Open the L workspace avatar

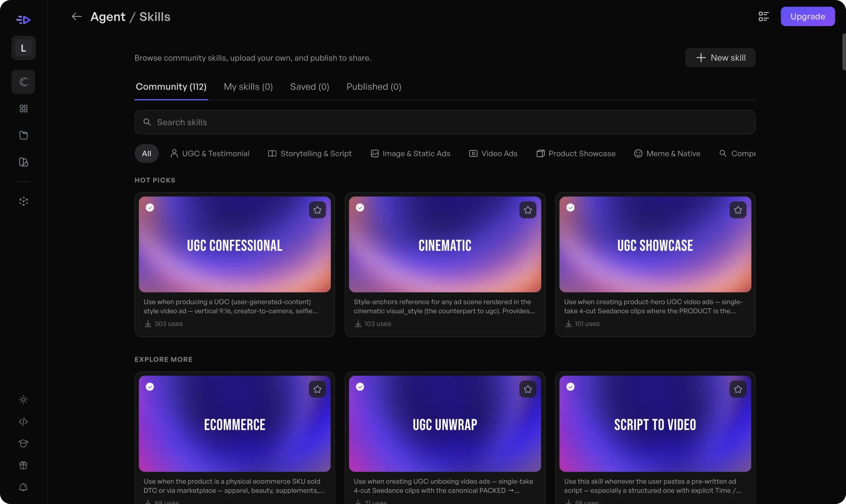click(23, 48)
